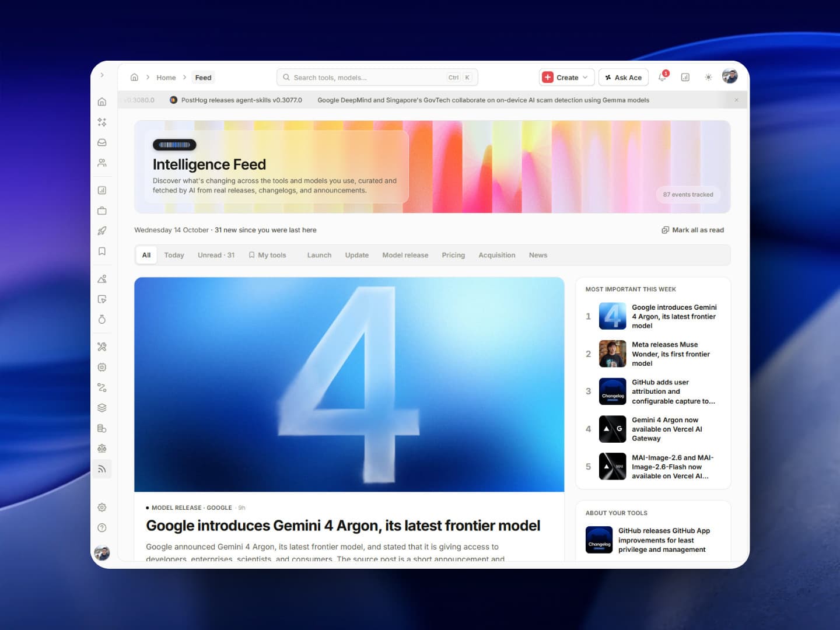Filter feed by Model release
The image size is (840, 630).
405,255
